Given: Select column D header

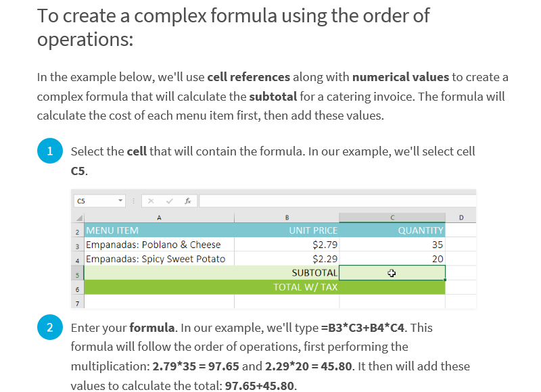Looking at the screenshot, I should point(461,218).
